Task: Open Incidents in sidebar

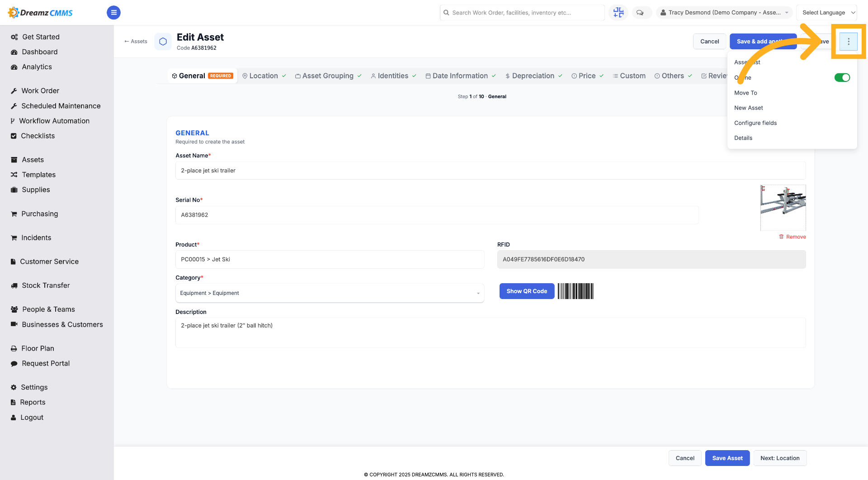Action: tap(36, 238)
